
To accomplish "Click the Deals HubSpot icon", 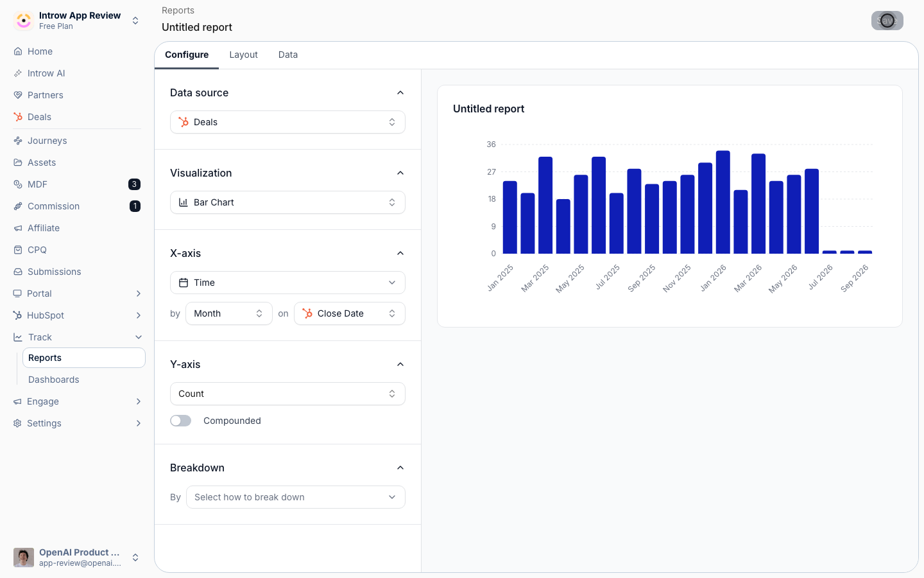I will 18,117.
